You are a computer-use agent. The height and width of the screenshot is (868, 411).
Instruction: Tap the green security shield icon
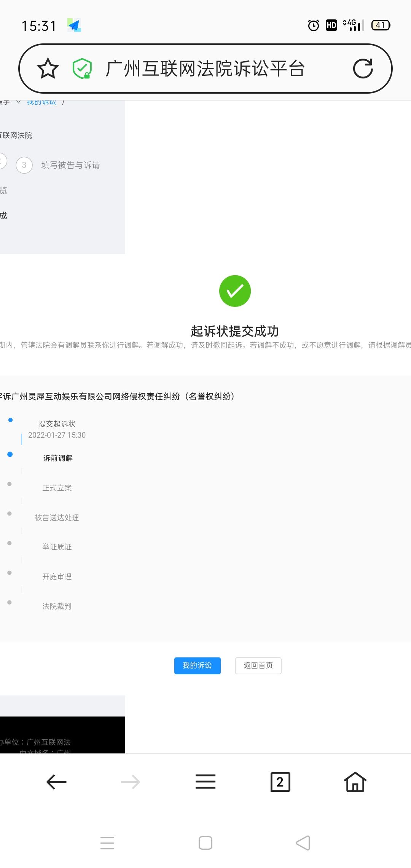pyautogui.click(x=82, y=69)
